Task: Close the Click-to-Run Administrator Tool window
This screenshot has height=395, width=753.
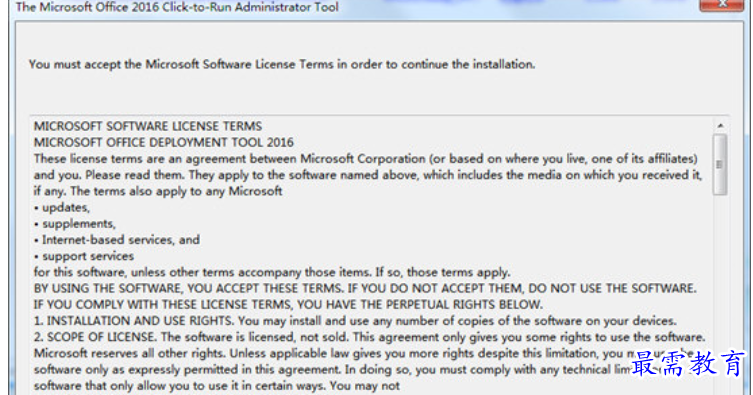Action: (x=721, y=5)
